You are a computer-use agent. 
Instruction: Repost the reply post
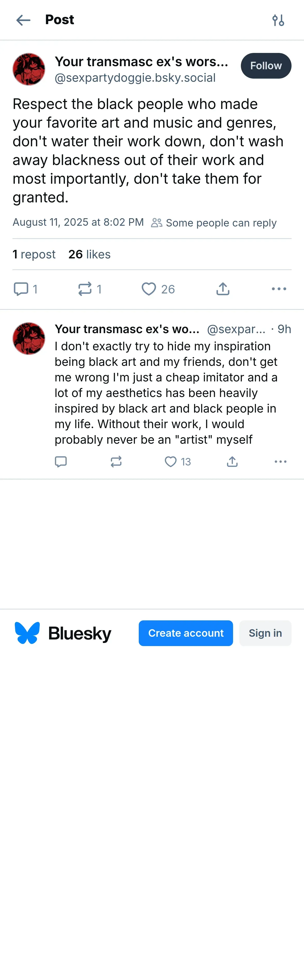click(x=116, y=462)
